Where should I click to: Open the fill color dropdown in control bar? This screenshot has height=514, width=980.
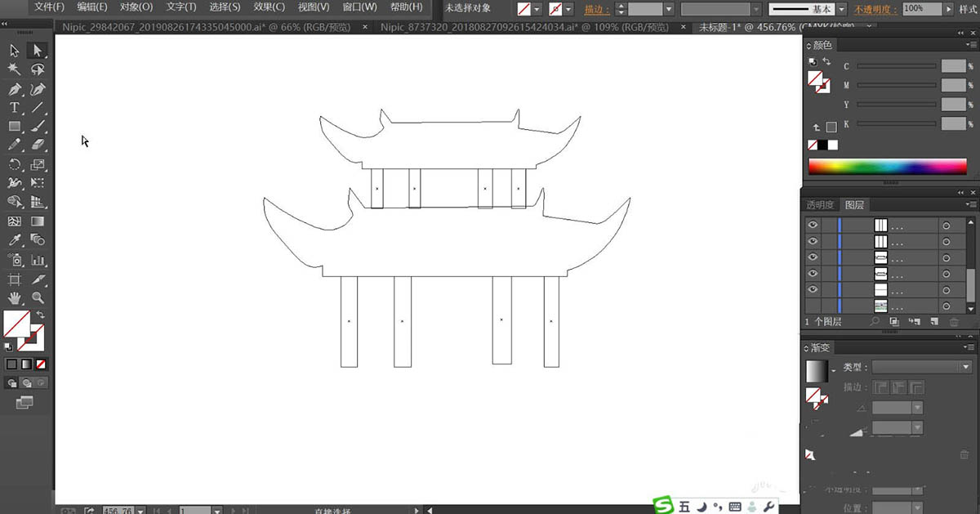(x=537, y=9)
